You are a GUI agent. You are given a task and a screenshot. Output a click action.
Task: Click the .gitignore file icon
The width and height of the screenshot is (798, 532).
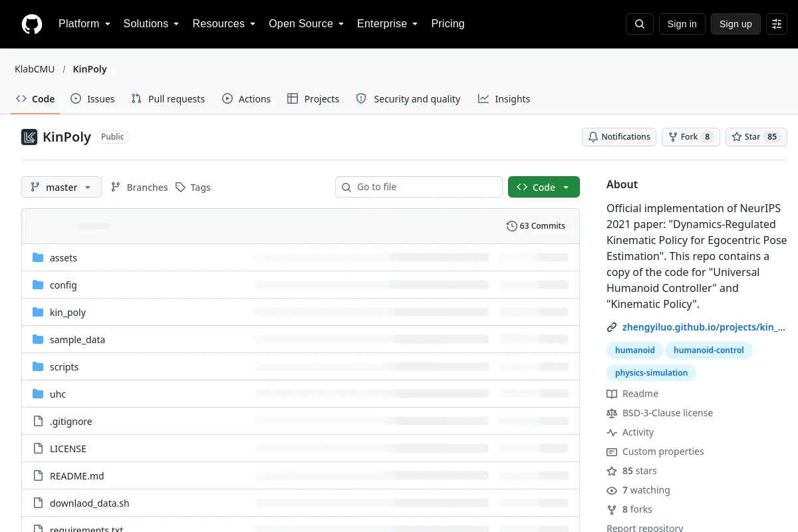tap(38, 421)
